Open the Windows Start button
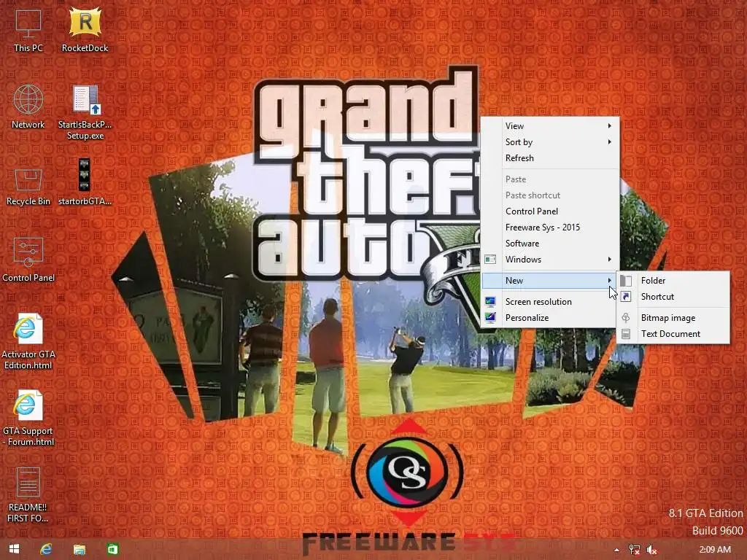 coord(15,549)
